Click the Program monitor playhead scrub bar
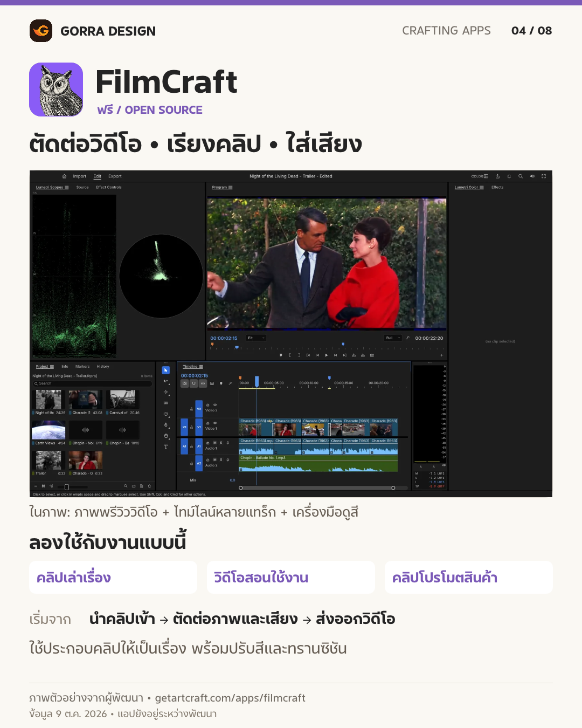This screenshot has height=728, width=582. coord(327,348)
